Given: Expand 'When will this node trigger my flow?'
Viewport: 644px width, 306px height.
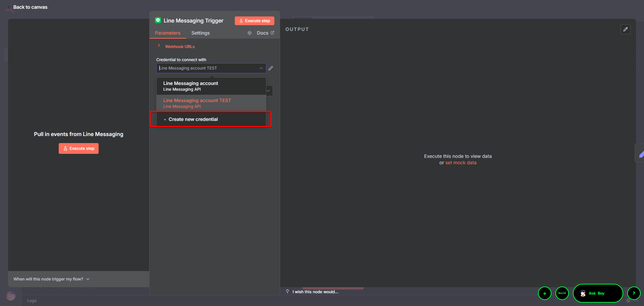Looking at the screenshot, I should pyautogui.click(x=51, y=279).
